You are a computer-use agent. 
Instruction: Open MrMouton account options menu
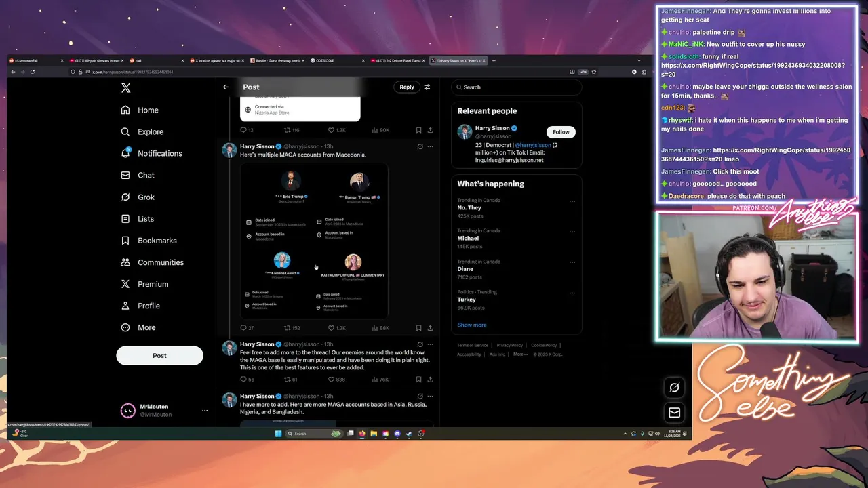[x=204, y=410]
